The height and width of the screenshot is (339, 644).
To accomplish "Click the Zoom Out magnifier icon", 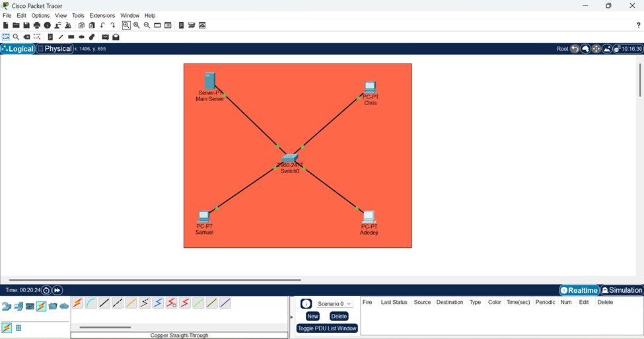I will click(x=147, y=26).
